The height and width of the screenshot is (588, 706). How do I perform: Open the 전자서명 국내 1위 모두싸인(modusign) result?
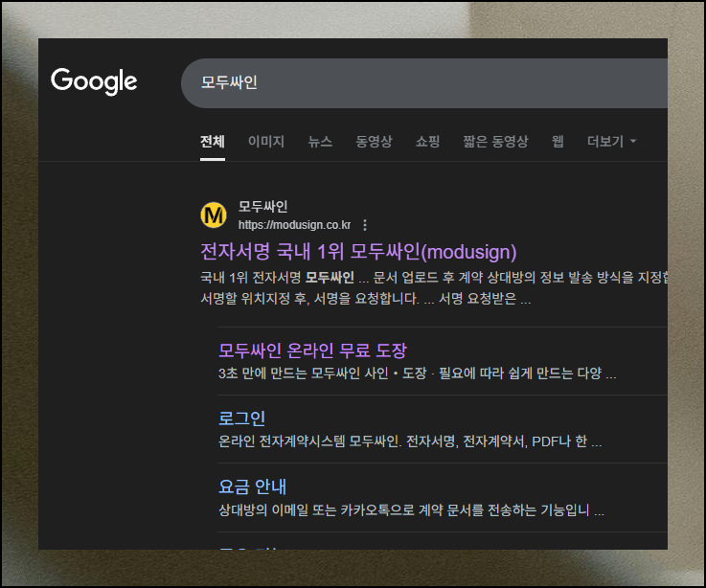(358, 252)
